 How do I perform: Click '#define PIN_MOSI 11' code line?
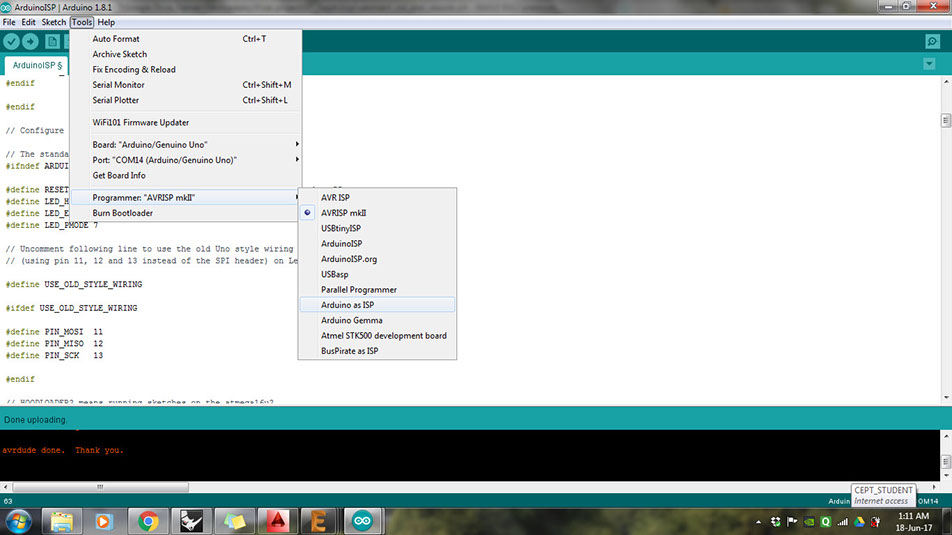coord(54,332)
